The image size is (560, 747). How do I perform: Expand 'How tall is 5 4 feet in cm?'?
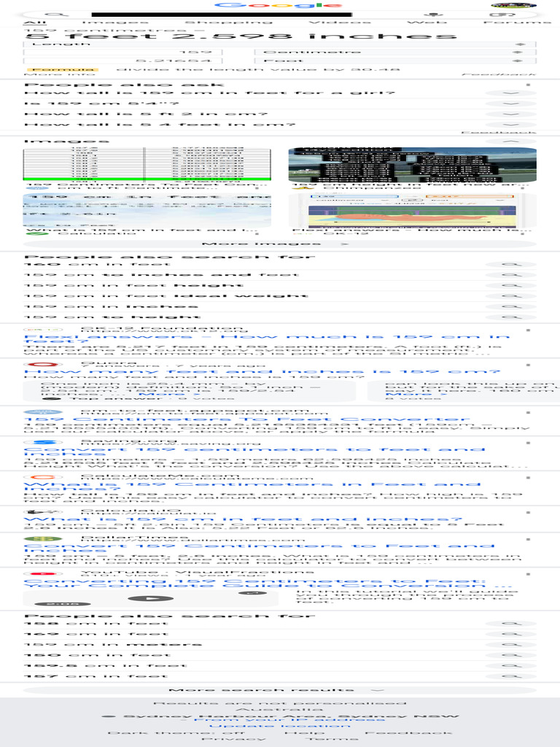point(279,125)
